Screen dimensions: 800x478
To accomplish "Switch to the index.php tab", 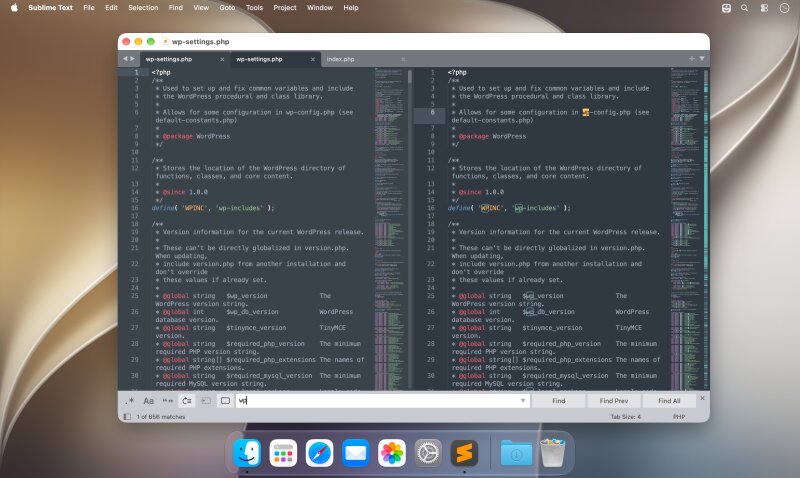I will pyautogui.click(x=340, y=59).
